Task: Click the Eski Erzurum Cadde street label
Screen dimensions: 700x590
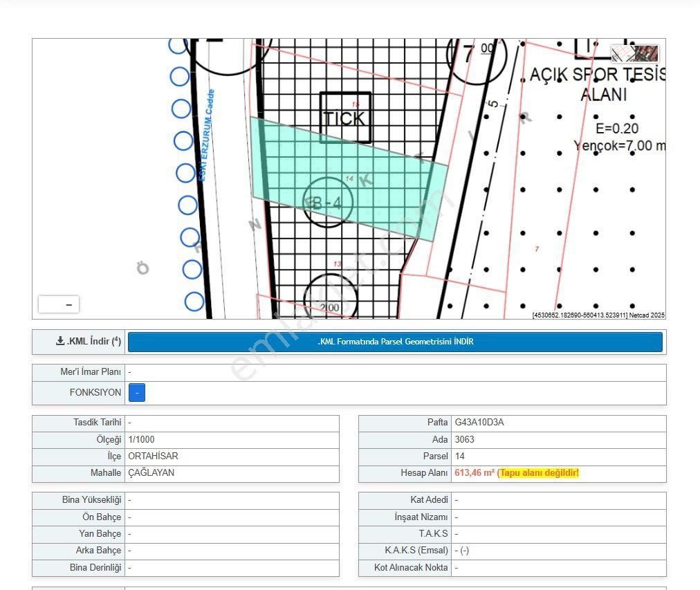Action: [x=206, y=136]
